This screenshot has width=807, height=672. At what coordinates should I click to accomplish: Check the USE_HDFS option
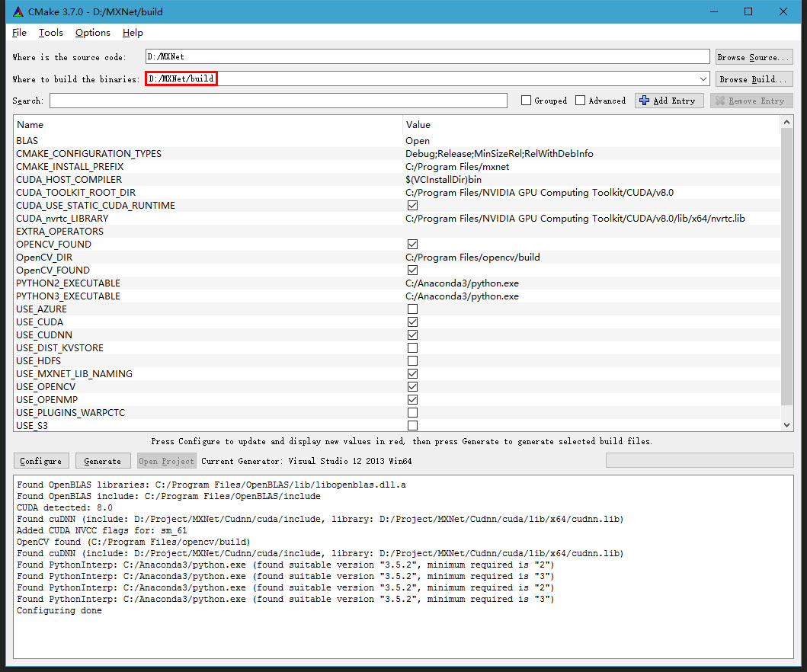412,360
